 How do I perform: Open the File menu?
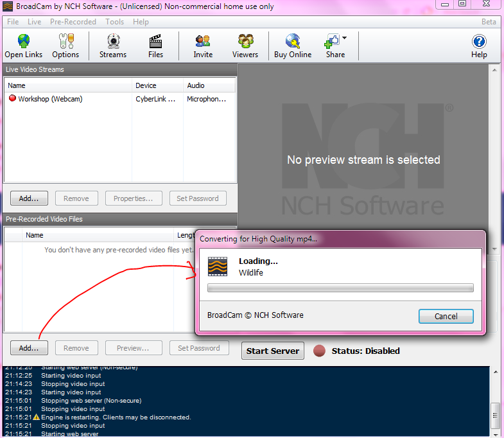click(13, 22)
